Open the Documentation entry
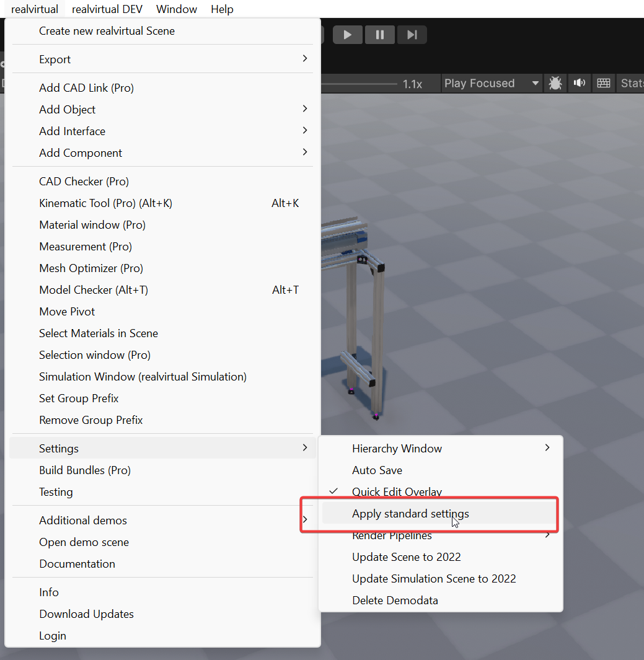Screen dimensions: 644x660 click(x=162, y=563)
